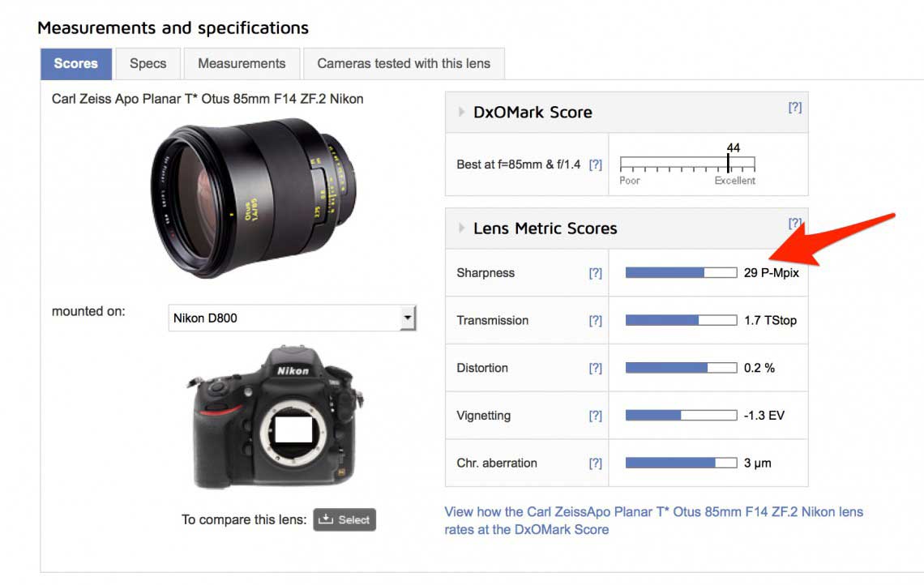The height and width of the screenshot is (585, 924).
Task: Click the [?] help icon beside Vignetting
Action: click(x=595, y=416)
